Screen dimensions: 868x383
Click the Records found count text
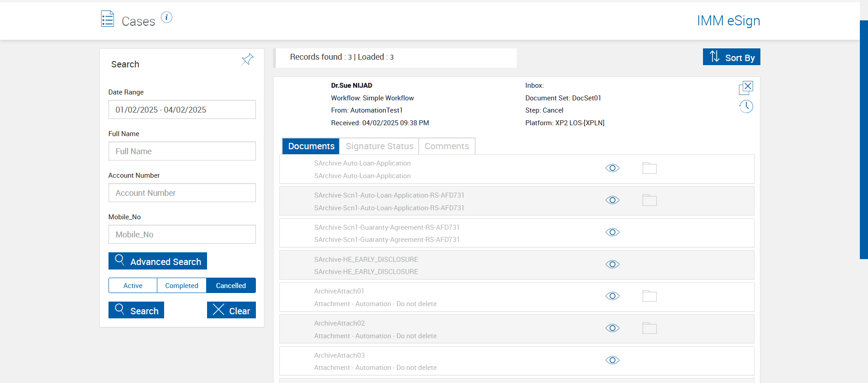342,57
